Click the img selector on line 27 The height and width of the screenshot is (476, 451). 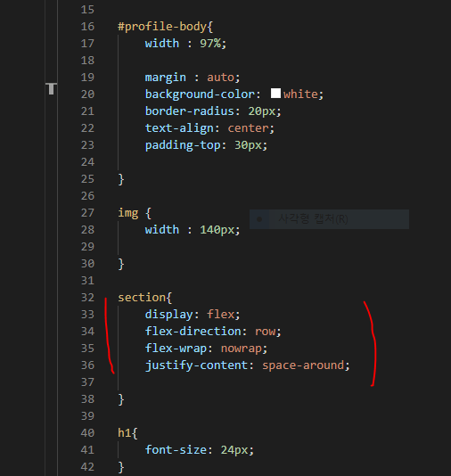pos(128,213)
